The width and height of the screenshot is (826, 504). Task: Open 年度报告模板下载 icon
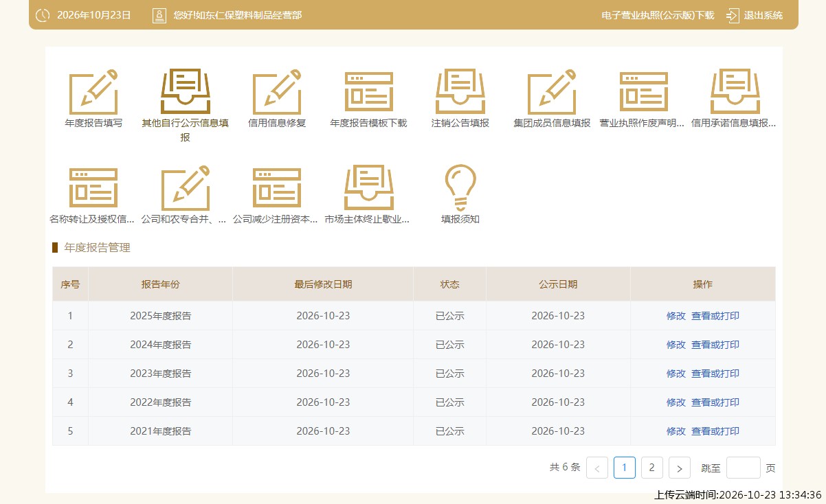coord(368,91)
